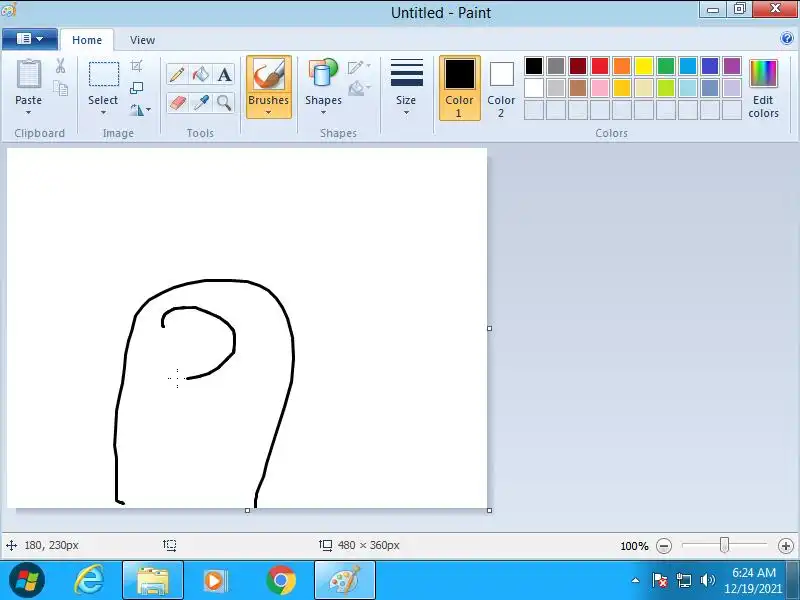Image resolution: width=800 pixels, height=600 pixels.
Task: Pick the turquoise color swatch
Action: pos(688,66)
